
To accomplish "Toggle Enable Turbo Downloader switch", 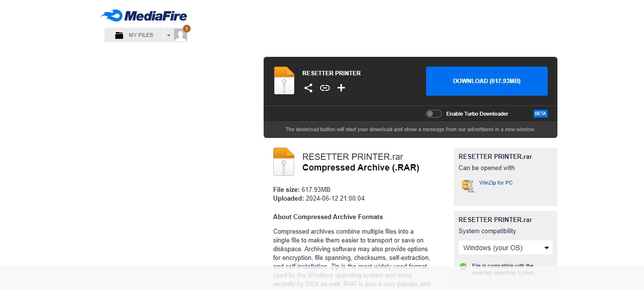I will [x=433, y=114].
